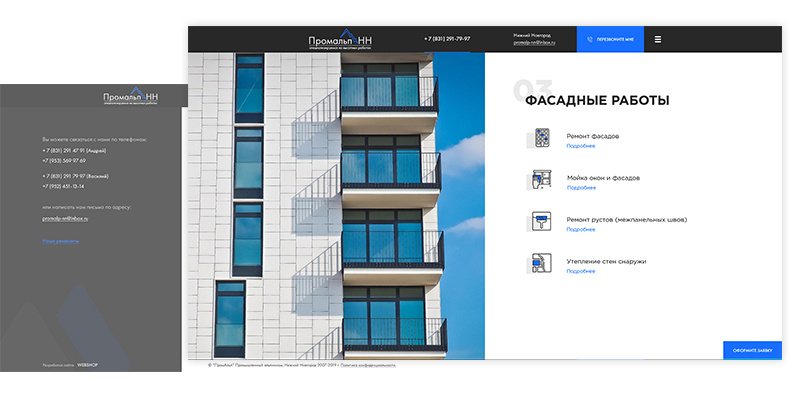The height and width of the screenshot is (398, 790).
Task: Open Подробнее under Ремонт фасадов
Action: click(x=580, y=146)
